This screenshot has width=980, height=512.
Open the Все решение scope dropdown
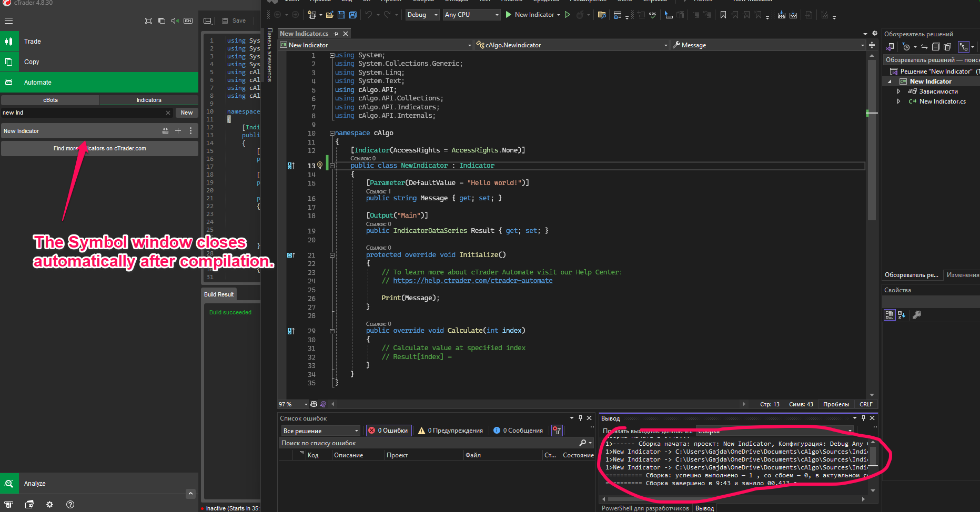320,431
